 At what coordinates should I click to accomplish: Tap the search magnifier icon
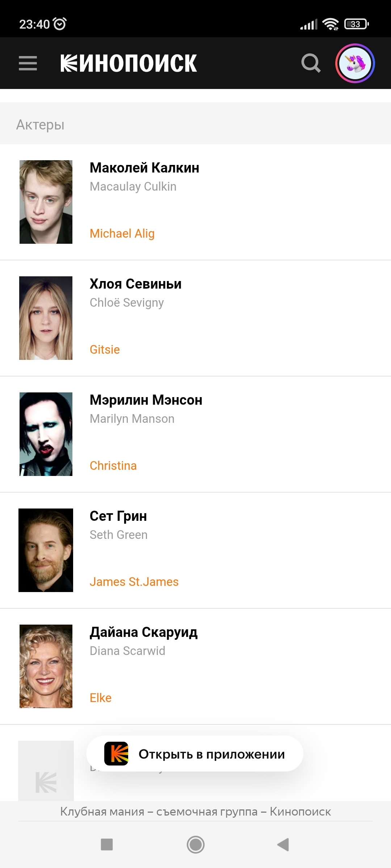point(311,63)
